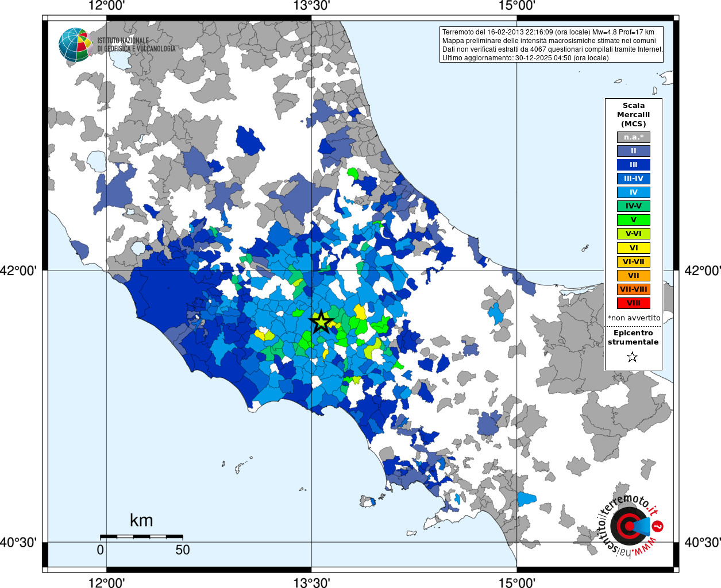
Task: Select the n.a.* gray legend swatch
Action: click(x=634, y=137)
